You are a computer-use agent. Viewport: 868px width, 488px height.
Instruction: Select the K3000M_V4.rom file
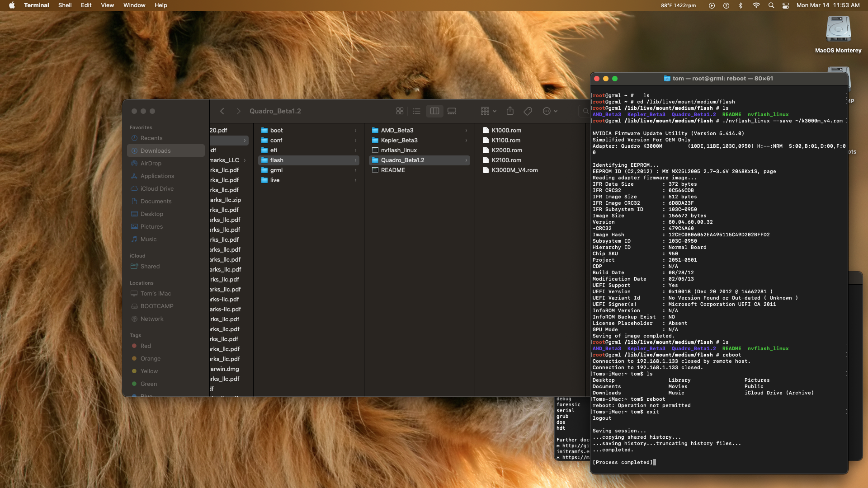click(514, 170)
